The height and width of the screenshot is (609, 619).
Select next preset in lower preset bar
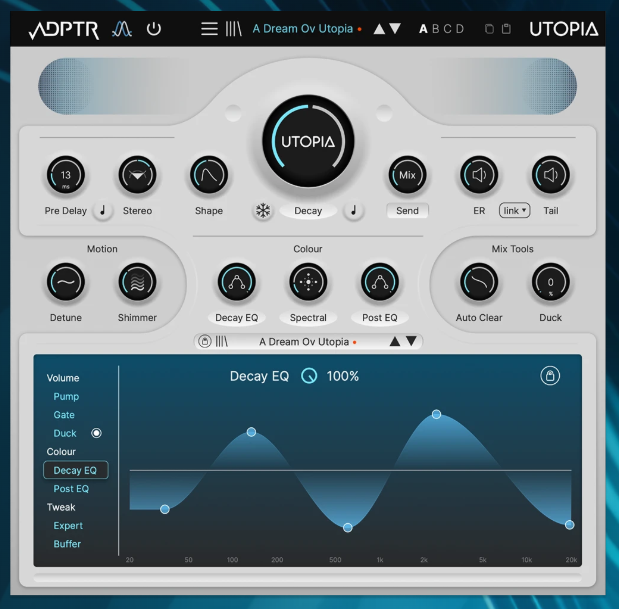(411, 341)
